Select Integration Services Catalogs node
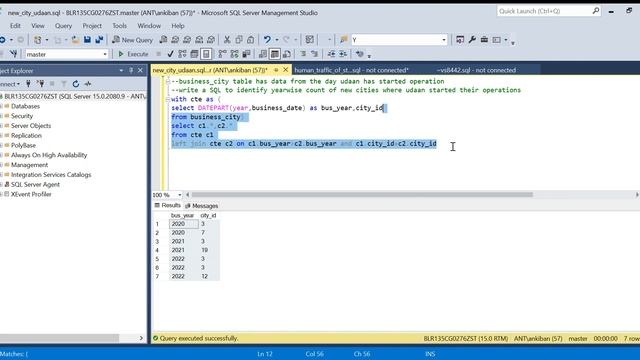 tap(51, 175)
